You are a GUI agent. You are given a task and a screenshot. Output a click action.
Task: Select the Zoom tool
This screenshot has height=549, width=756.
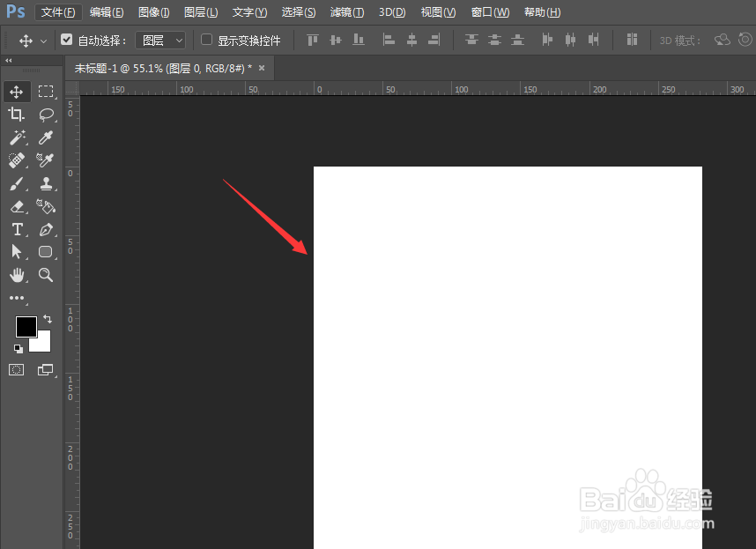[46, 275]
